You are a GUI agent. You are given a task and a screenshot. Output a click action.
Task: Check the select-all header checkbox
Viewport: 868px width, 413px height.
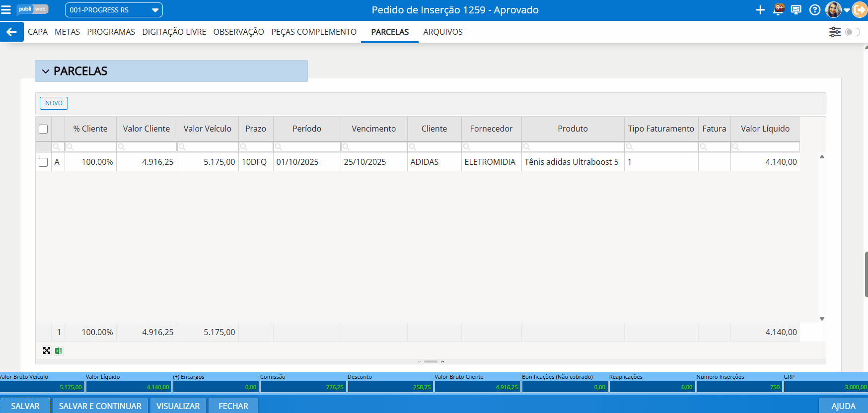coord(43,129)
